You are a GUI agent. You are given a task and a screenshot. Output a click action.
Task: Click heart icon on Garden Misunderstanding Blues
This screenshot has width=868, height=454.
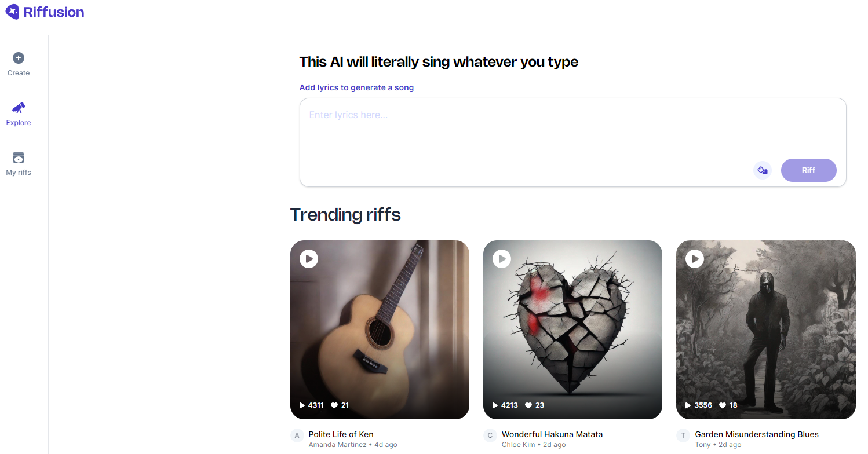[x=722, y=405]
